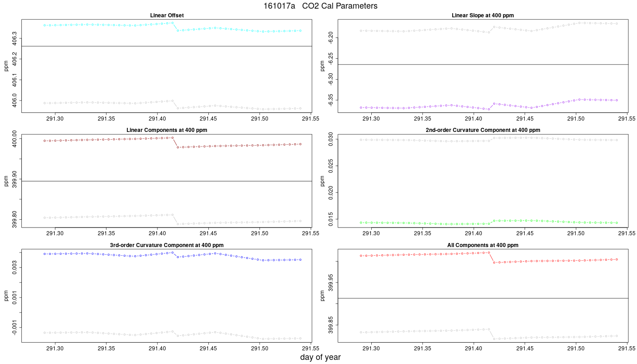Select the "All Components at 400 ppm" title
637x364 pixels.
483,245
